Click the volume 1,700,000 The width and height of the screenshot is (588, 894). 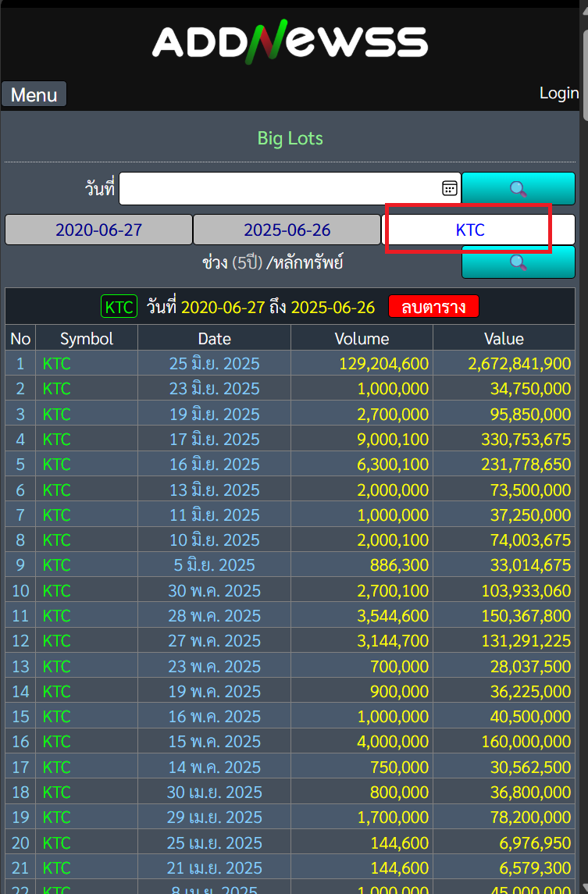[x=393, y=817]
